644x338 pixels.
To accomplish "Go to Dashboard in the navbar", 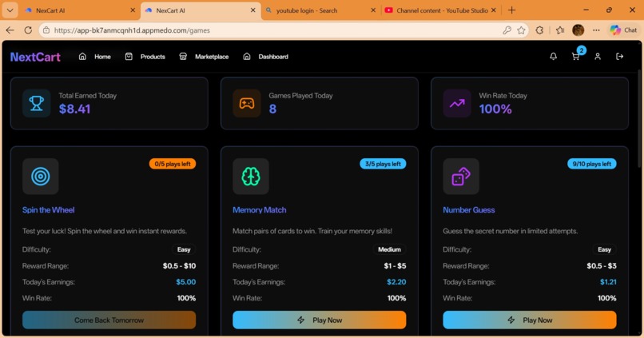I will pyautogui.click(x=273, y=57).
